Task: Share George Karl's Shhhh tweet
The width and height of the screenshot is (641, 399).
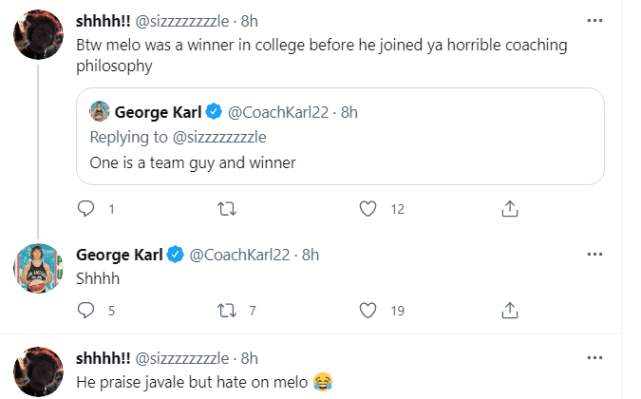Action: [510, 310]
